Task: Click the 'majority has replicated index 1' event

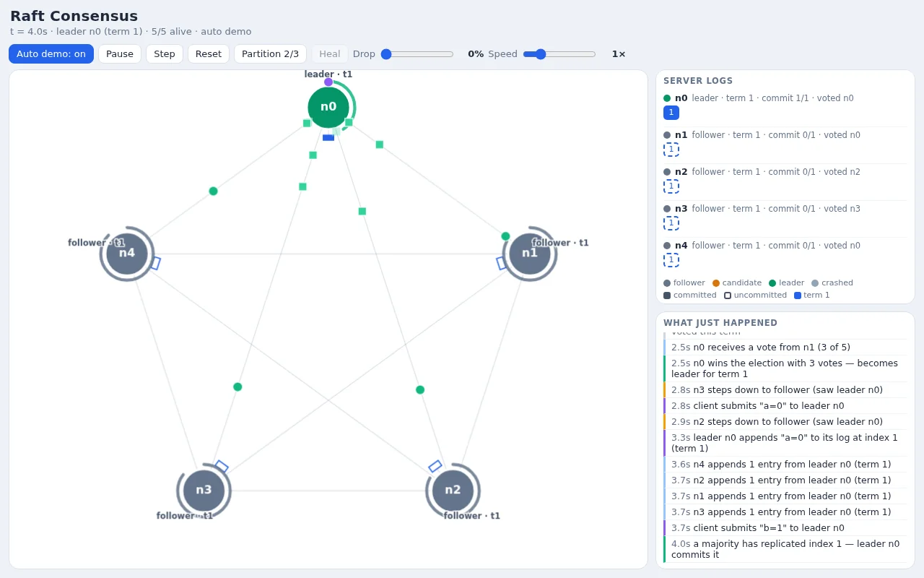Action: click(785, 549)
